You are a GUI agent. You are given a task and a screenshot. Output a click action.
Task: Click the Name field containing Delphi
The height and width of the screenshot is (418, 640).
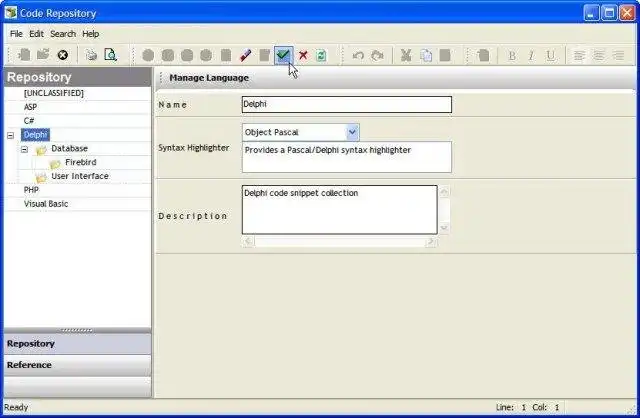pos(347,104)
